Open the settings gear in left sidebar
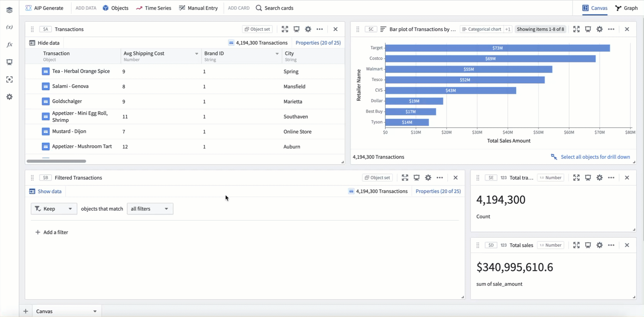This screenshot has width=644, height=317. (x=9, y=97)
